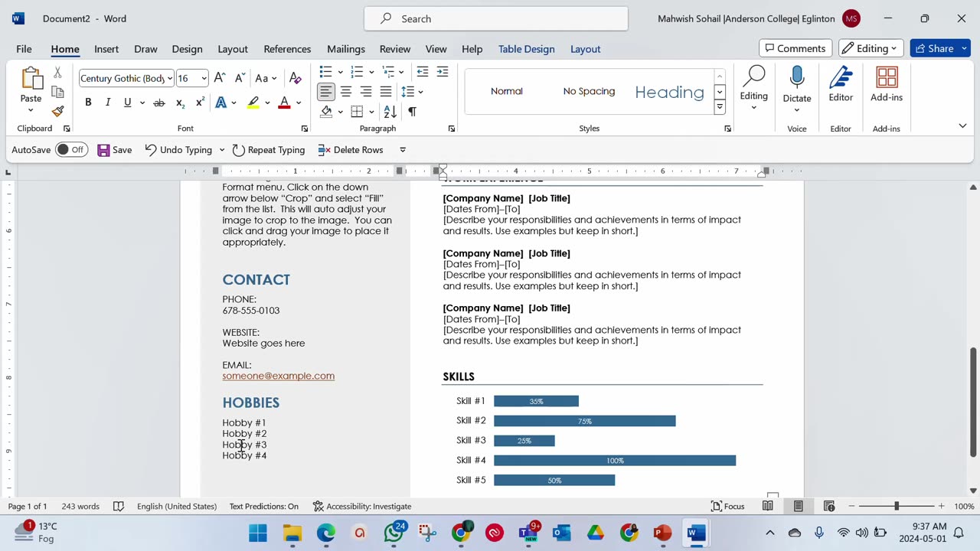The width and height of the screenshot is (980, 551).
Task: Expand the Styles gallery More arrow
Action: (720, 107)
